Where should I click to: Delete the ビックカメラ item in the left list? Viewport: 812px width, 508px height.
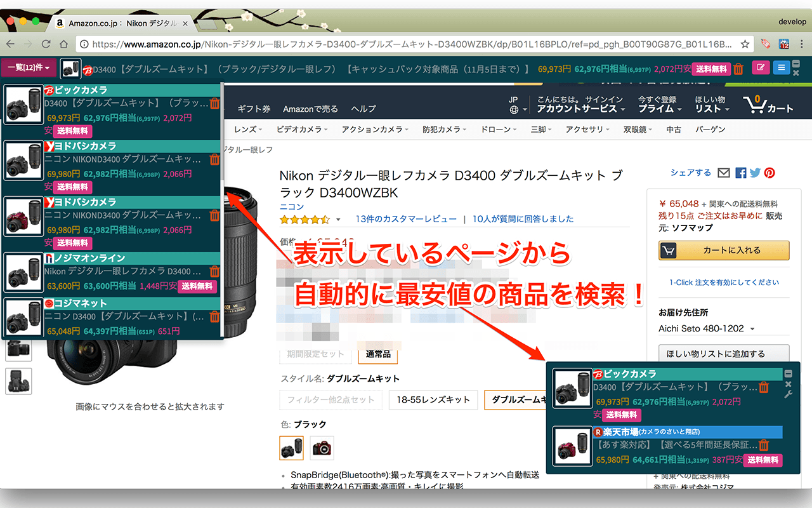pos(214,104)
